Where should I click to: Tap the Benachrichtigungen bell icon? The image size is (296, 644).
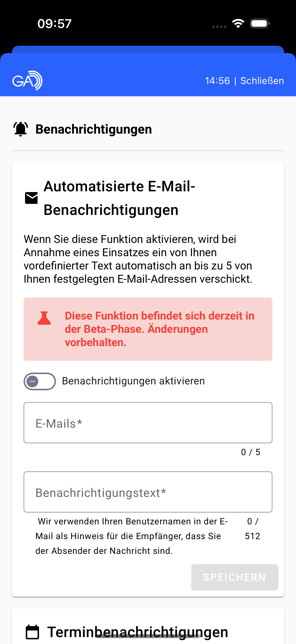(x=20, y=129)
